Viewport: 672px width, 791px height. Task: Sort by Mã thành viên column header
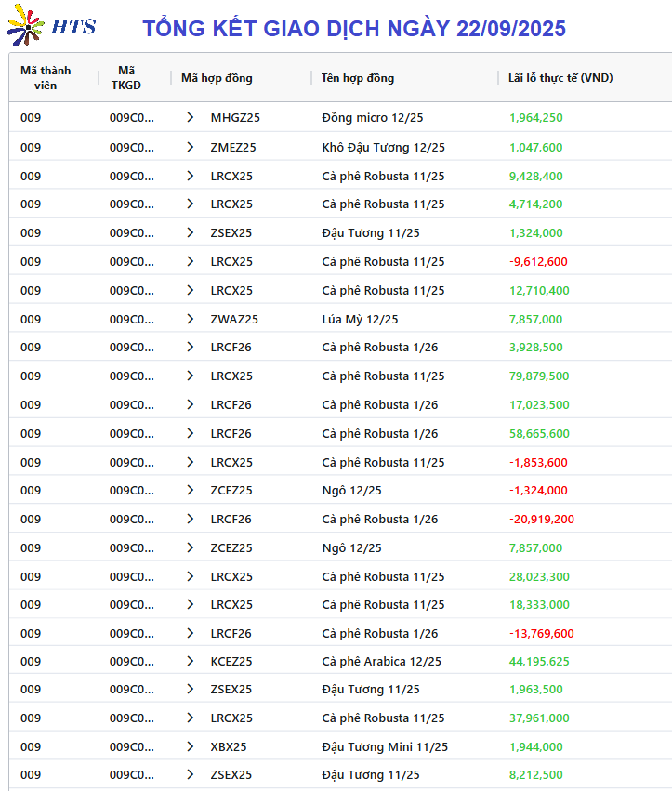[x=46, y=78]
